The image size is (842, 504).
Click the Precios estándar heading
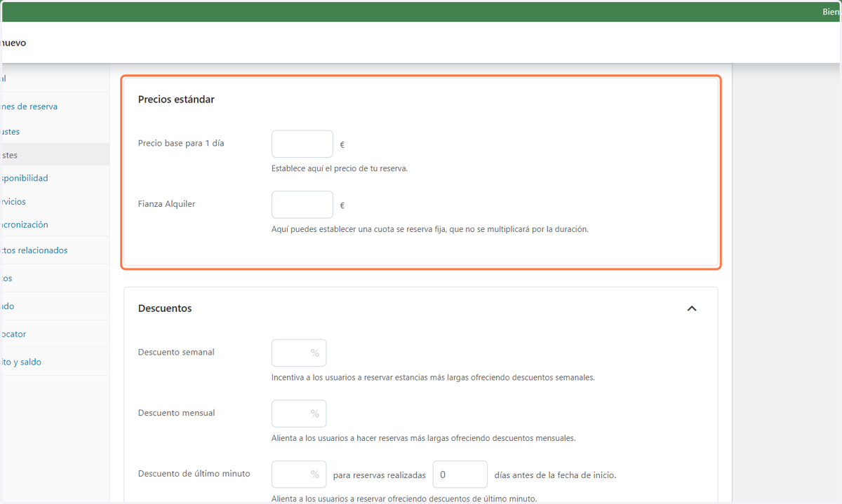tap(176, 100)
